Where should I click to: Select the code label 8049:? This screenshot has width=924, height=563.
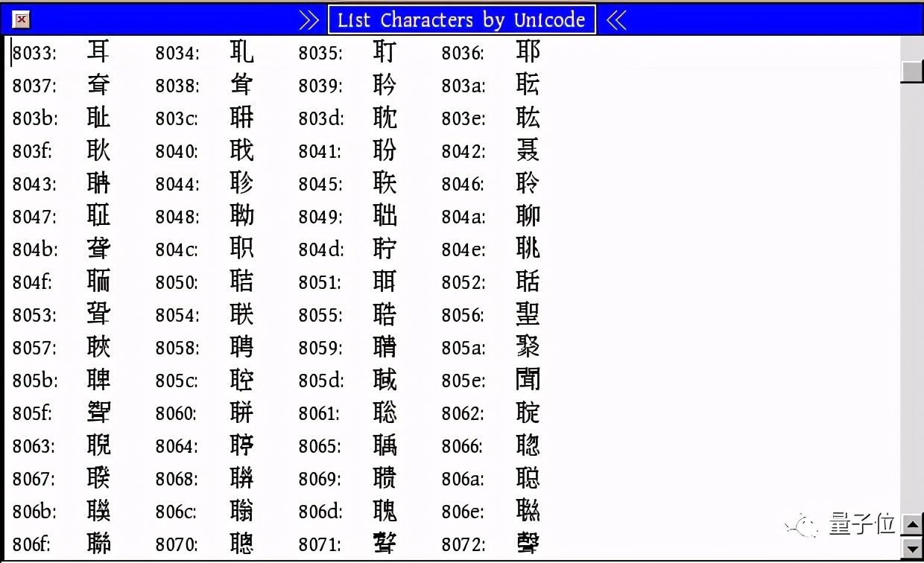tap(320, 217)
